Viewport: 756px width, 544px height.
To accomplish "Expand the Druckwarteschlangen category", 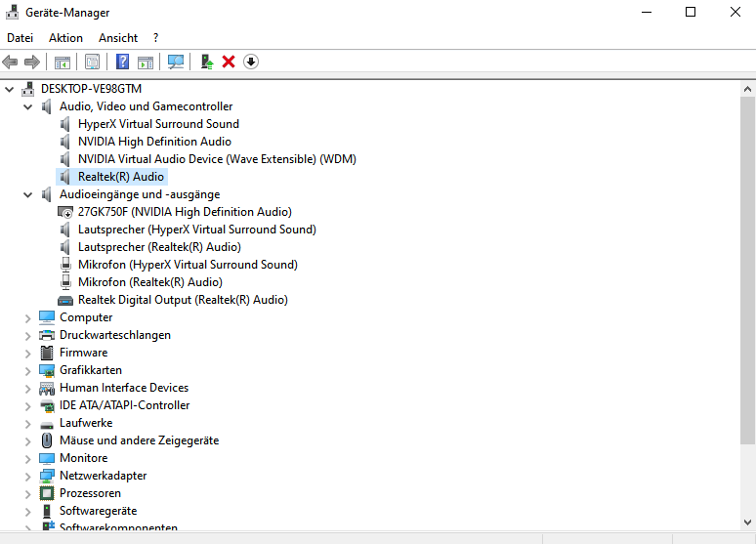I will click(x=28, y=336).
